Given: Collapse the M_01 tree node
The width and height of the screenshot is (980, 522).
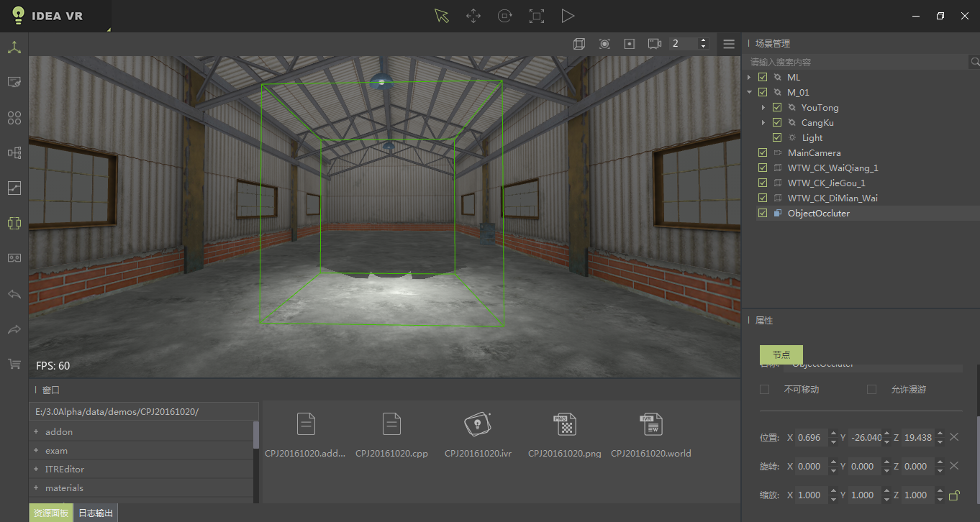Looking at the screenshot, I should click(x=749, y=93).
